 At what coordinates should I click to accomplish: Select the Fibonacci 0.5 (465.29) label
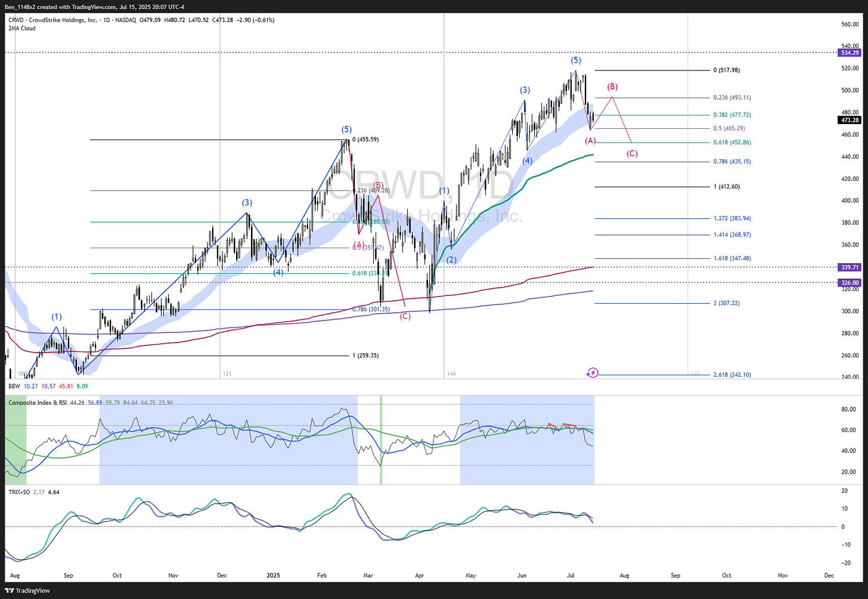(729, 128)
